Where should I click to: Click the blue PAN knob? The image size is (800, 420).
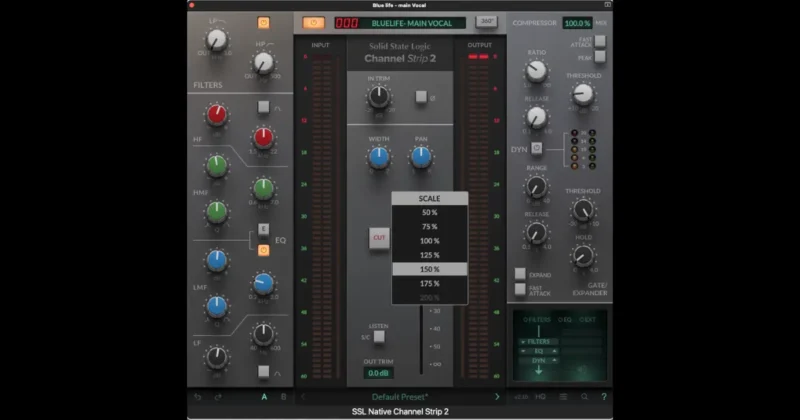click(421, 158)
